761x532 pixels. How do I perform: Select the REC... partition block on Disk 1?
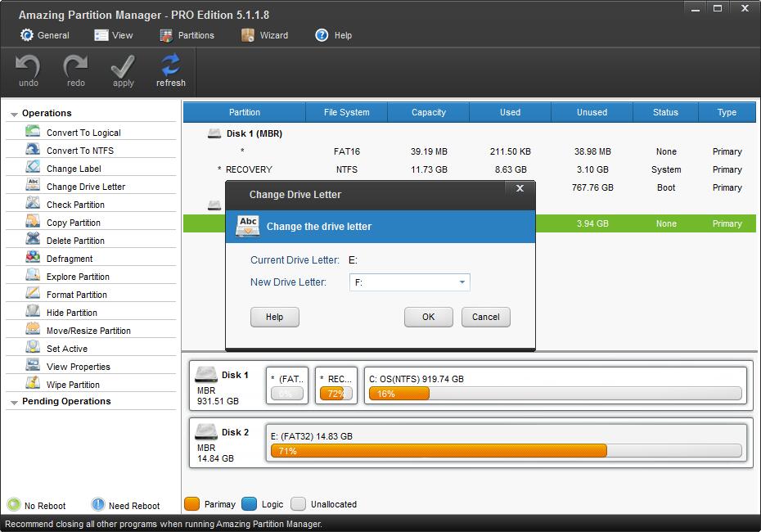pyautogui.click(x=336, y=385)
